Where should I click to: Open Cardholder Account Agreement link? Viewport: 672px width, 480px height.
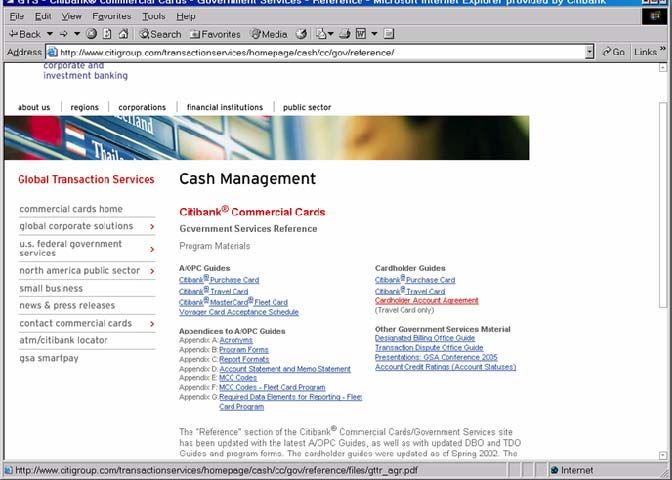tap(426, 300)
